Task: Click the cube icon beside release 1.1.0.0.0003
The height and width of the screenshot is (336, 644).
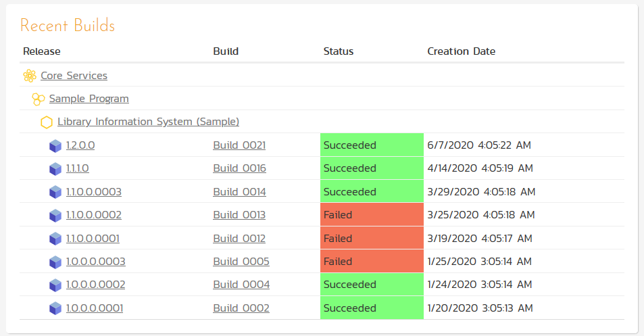Action: click(x=55, y=192)
